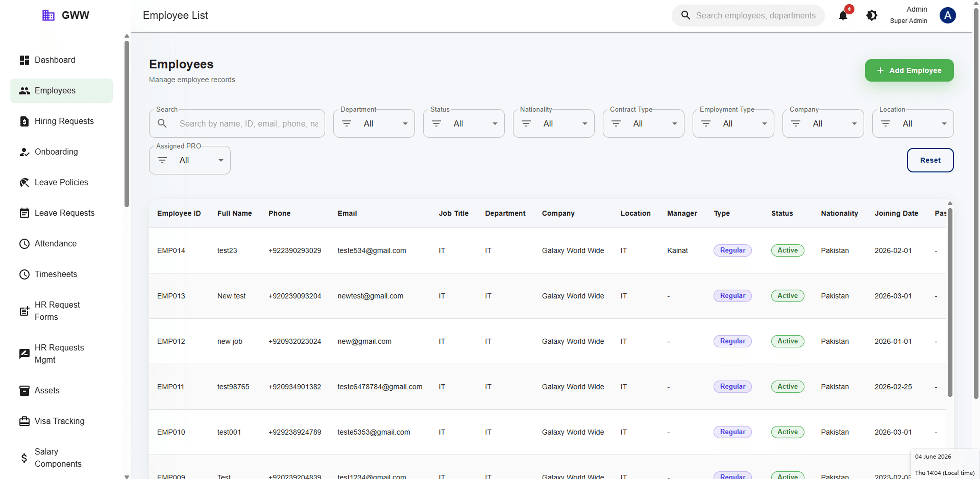Click the Timesheets clock icon

tap(24, 274)
